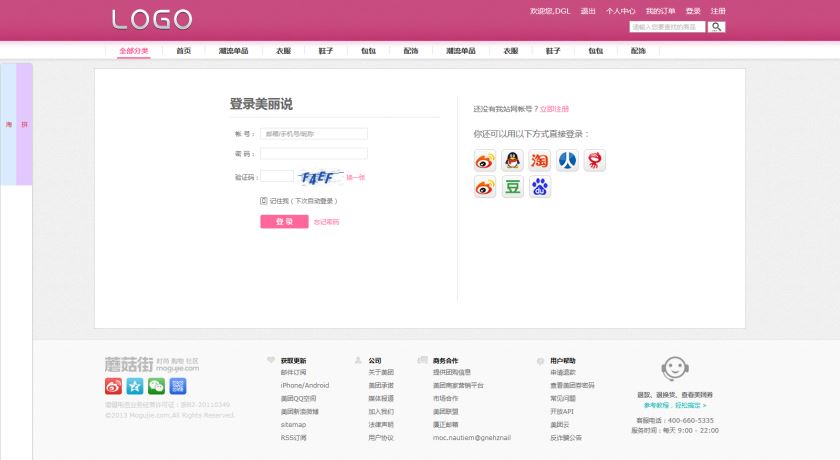
Task: Open the footer WeChat green icon
Action: (x=156, y=386)
